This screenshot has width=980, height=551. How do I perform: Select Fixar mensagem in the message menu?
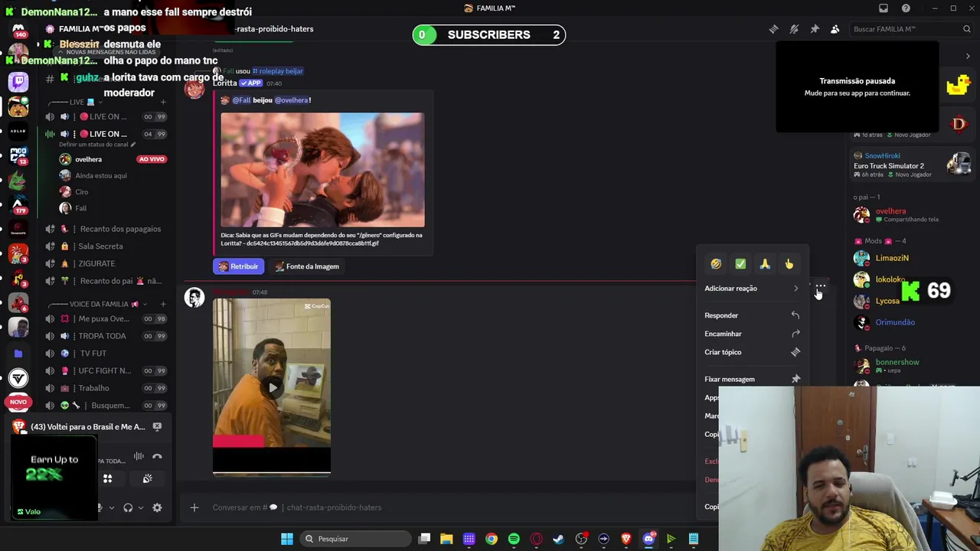coord(752,379)
